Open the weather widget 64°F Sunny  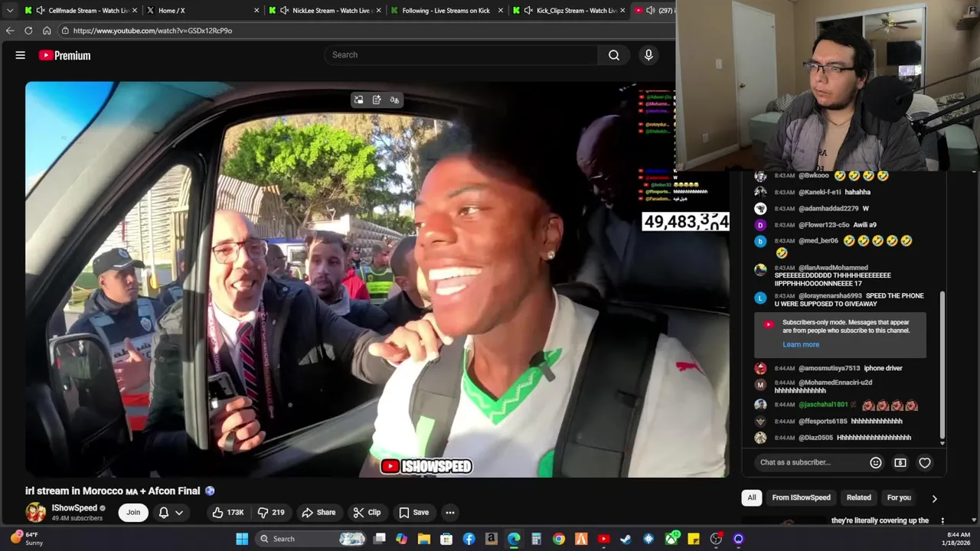[27, 539]
